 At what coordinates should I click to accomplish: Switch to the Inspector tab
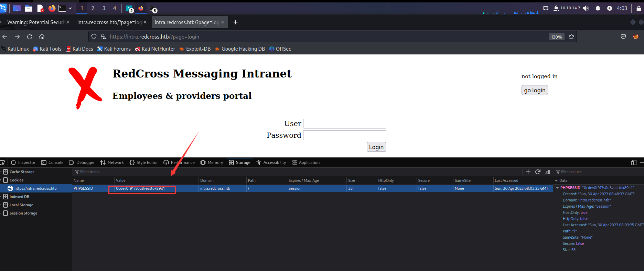(x=23, y=163)
